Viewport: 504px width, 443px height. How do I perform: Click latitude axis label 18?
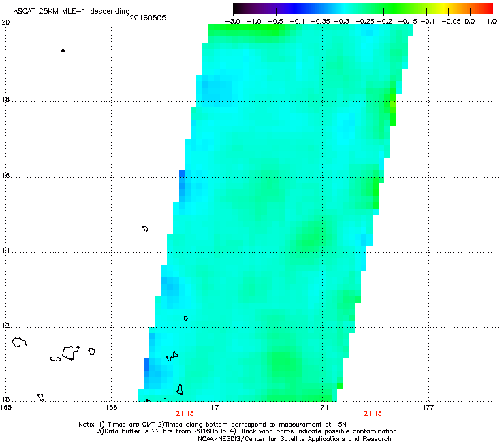[x=5, y=99]
